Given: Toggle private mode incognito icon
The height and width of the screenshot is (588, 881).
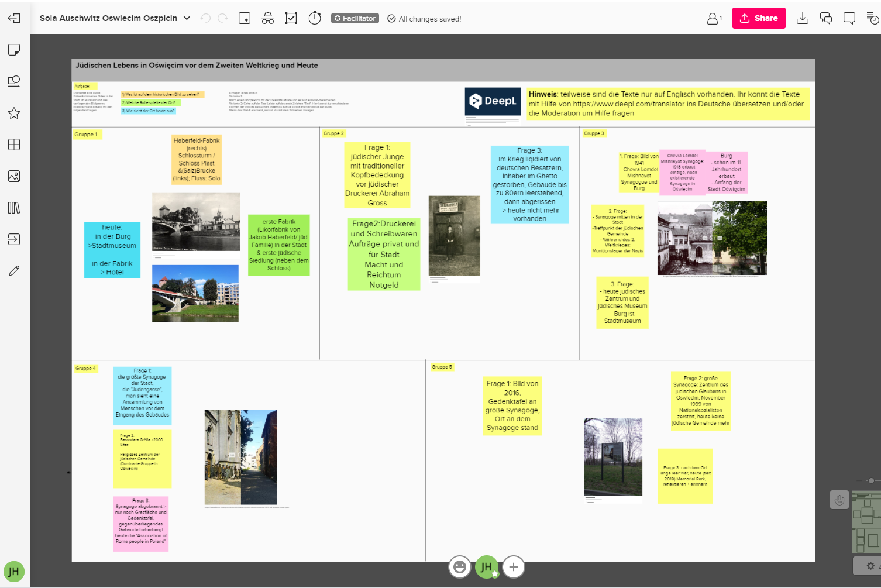Looking at the screenshot, I should pyautogui.click(x=268, y=18).
